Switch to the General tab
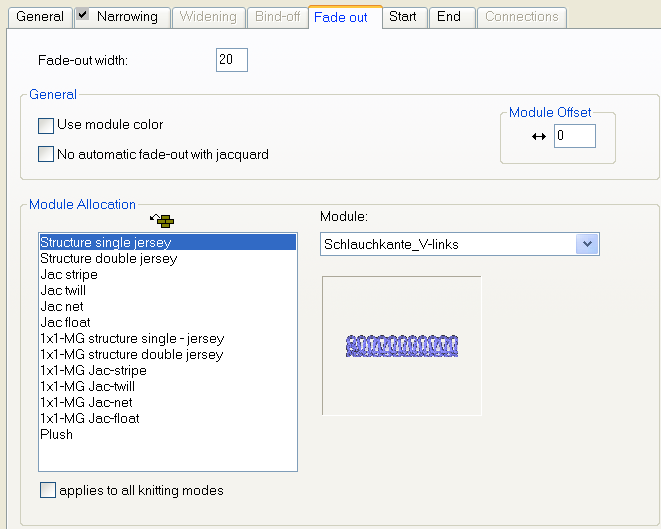Screen dimensions: 661x529 [x=40, y=17]
